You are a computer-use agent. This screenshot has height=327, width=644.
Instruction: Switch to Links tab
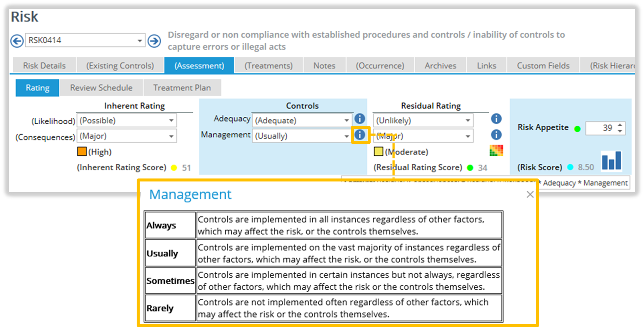coord(487,65)
